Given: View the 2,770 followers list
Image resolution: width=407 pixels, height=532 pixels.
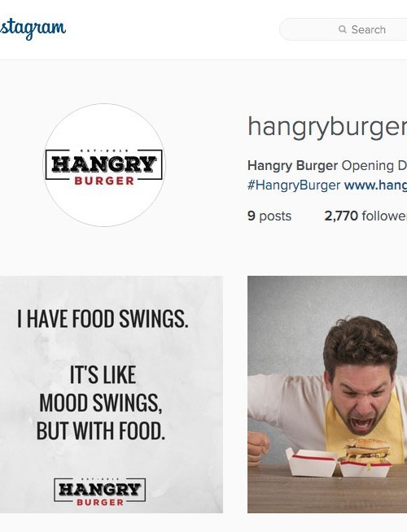Looking at the screenshot, I should [x=365, y=216].
